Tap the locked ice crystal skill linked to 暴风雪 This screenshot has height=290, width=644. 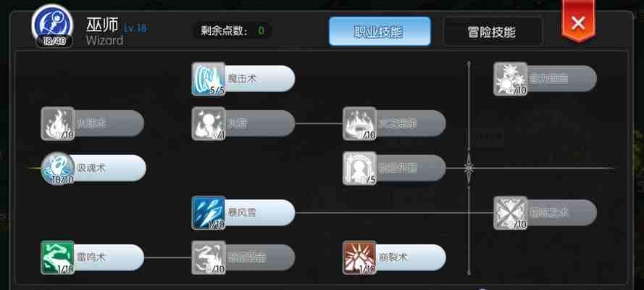511,212
